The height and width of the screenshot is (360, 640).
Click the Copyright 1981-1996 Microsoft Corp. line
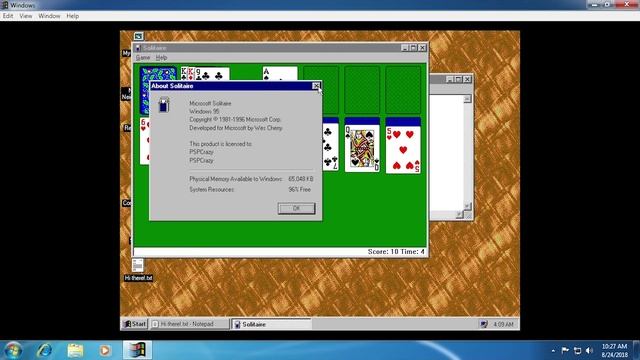(x=235, y=120)
